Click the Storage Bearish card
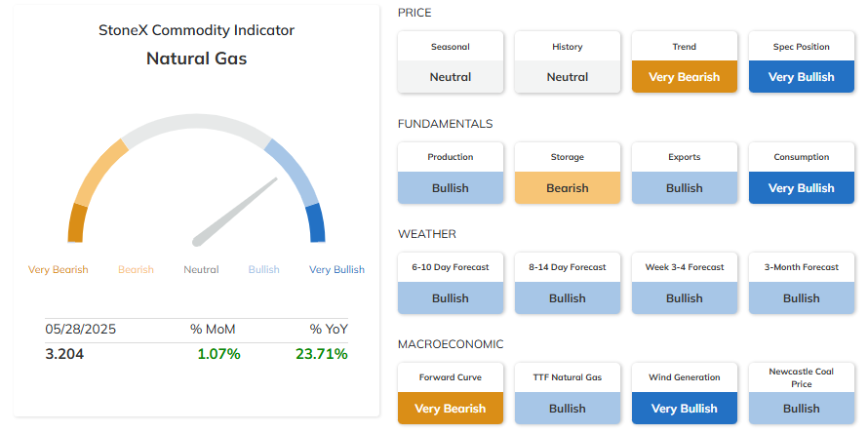Viewport: 868px width, 433px height. coord(568,173)
